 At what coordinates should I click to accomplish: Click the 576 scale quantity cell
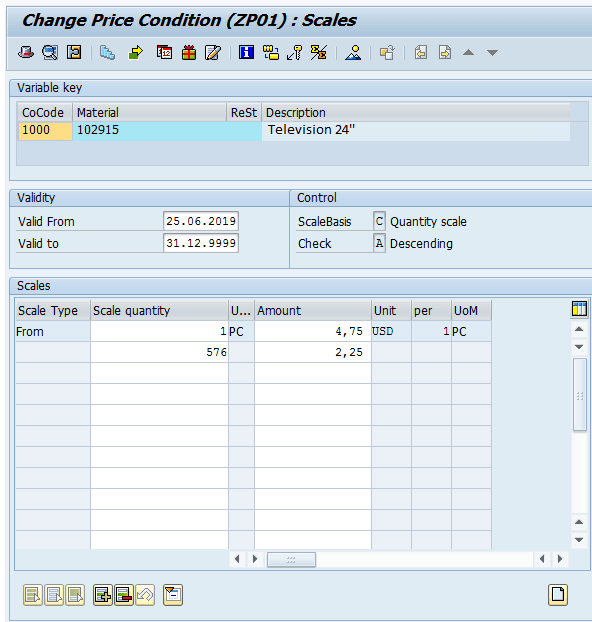pyautogui.click(x=160, y=352)
